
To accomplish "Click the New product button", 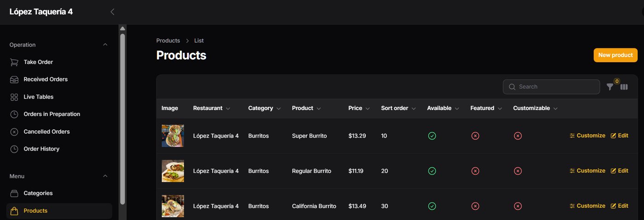I will [615, 55].
